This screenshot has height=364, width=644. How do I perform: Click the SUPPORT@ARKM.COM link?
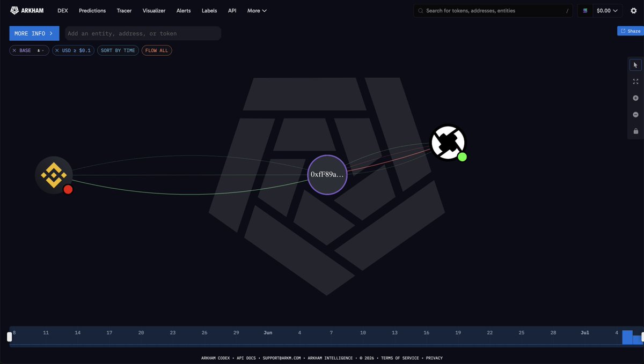coord(282,358)
